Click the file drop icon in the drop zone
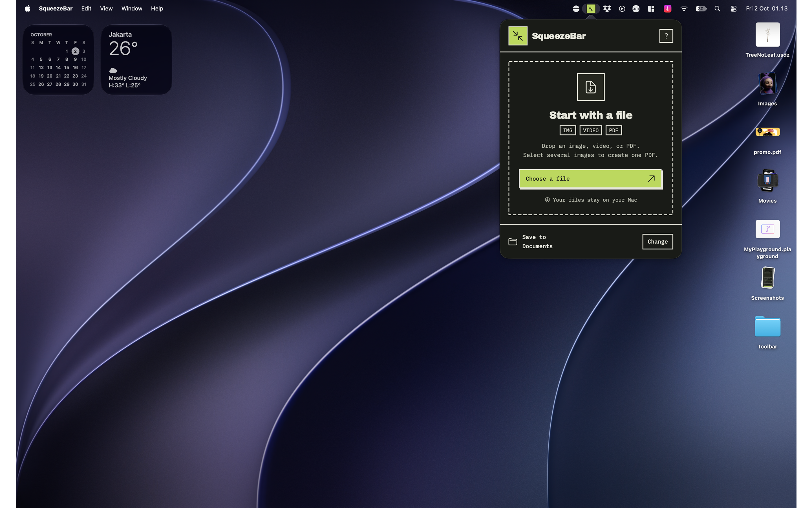 coord(591,87)
